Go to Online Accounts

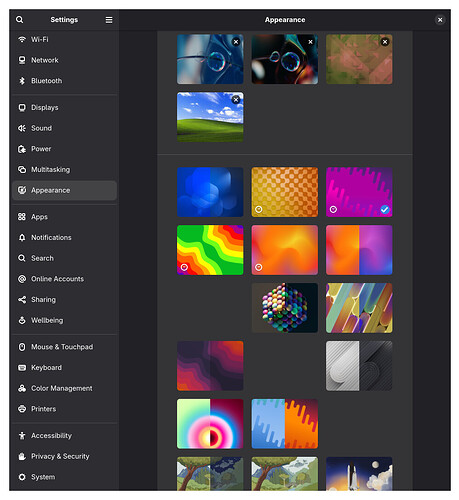point(64,279)
